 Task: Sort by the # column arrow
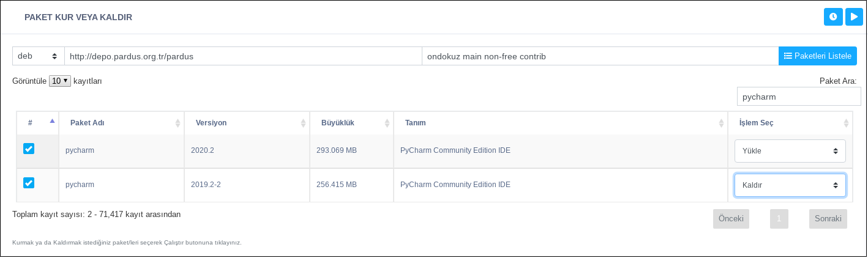52,122
